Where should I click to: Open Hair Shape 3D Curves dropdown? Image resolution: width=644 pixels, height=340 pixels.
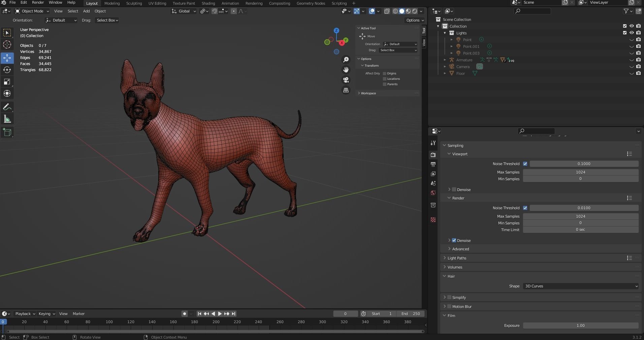tap(581, 286)
